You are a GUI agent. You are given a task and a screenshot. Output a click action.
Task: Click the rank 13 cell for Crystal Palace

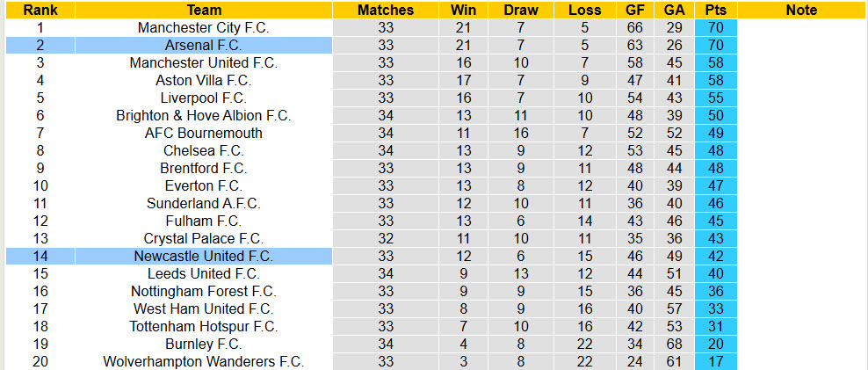click(x=40, y=239)
